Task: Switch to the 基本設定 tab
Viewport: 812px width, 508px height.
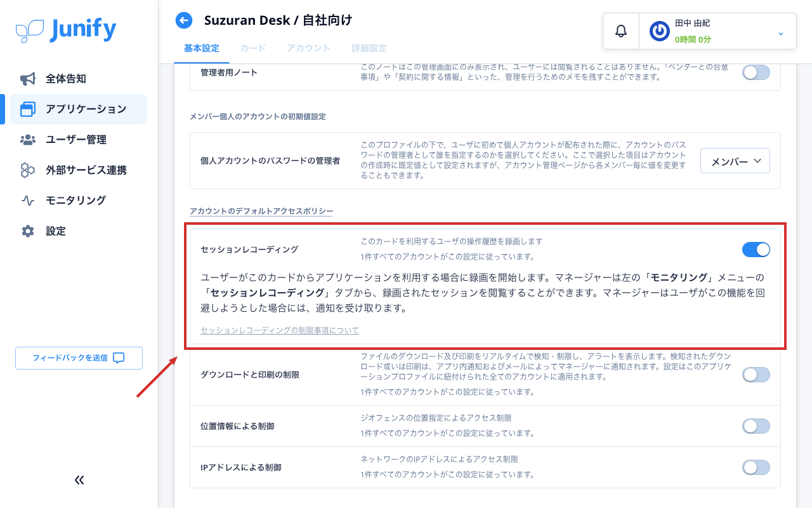Action: [202, 48]
